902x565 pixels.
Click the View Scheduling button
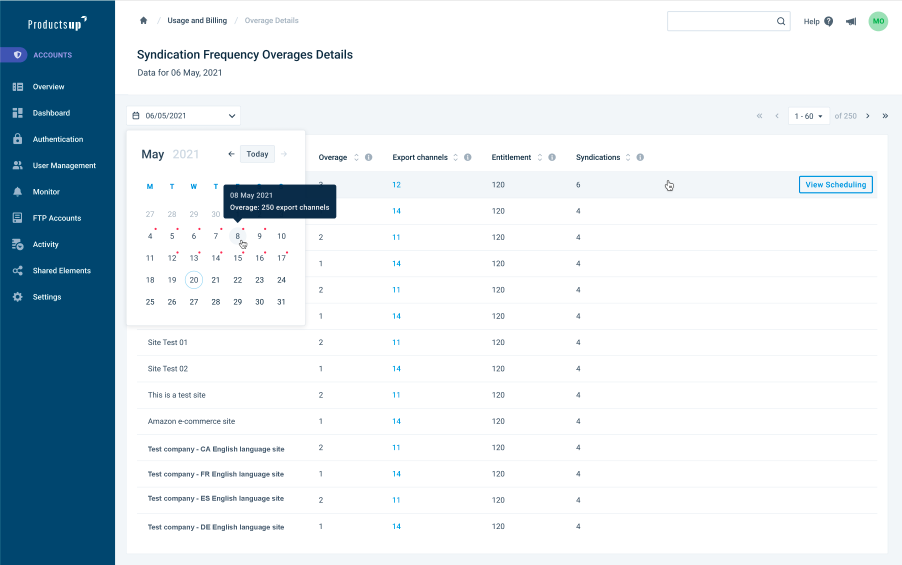835,185
